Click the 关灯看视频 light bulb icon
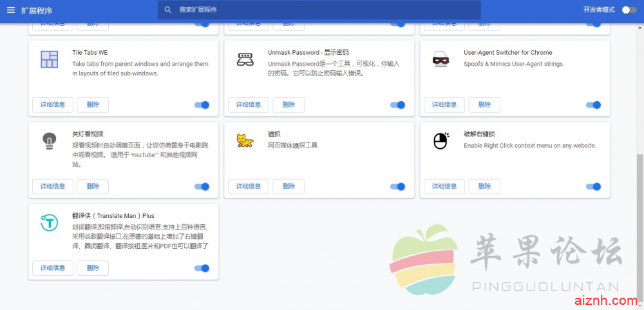This screenshot has width=644, height=310. [x=50, y=140]
